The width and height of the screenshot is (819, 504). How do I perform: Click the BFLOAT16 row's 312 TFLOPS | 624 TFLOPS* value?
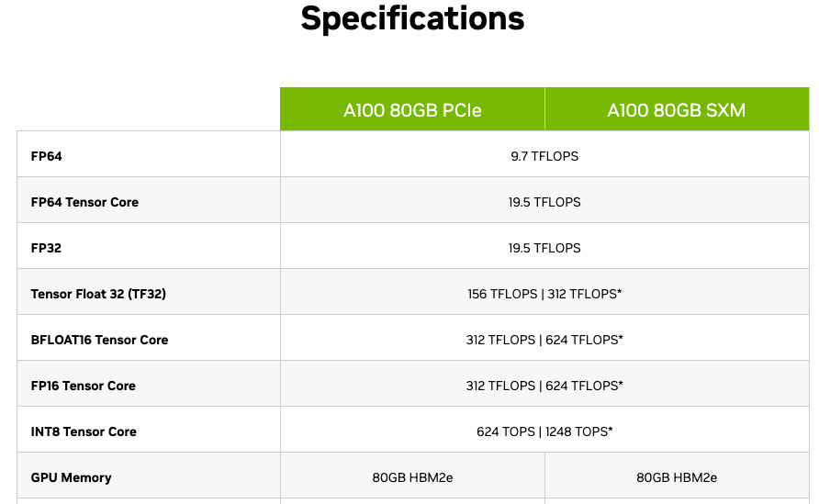544,340
